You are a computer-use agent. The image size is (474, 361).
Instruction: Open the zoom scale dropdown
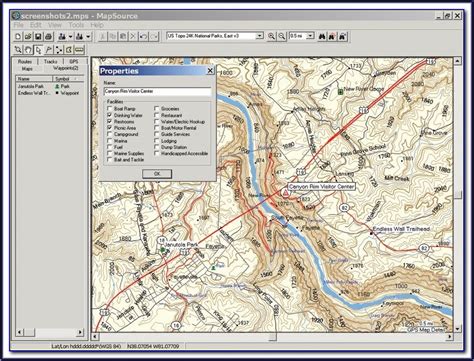(x=311, y=36)
